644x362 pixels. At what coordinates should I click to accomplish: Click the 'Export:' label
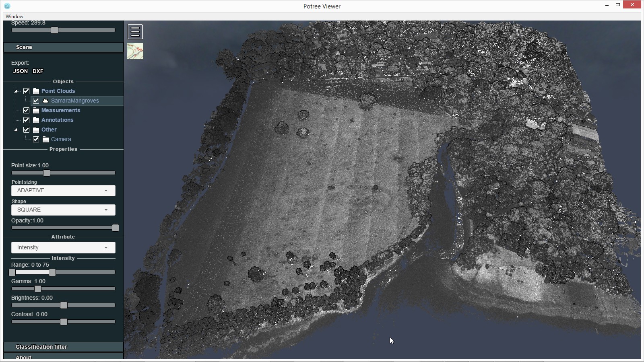(x=20, y=63)
